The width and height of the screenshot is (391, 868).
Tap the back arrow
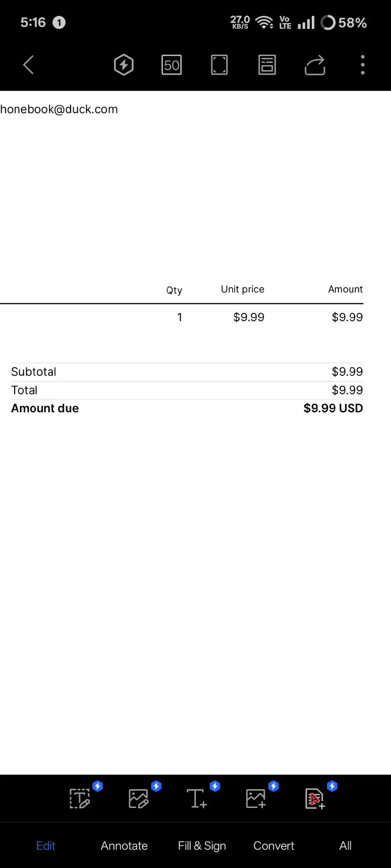coord(29,65)
